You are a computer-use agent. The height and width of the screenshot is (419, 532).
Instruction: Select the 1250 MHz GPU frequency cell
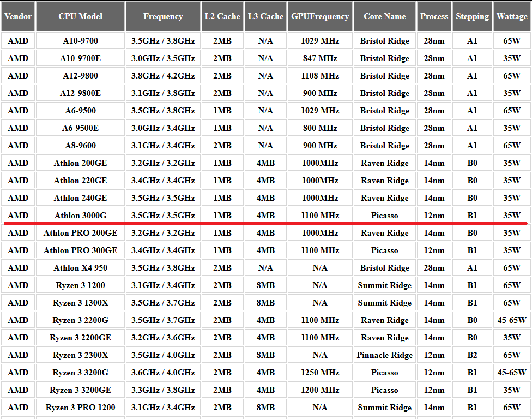(320, 373)
